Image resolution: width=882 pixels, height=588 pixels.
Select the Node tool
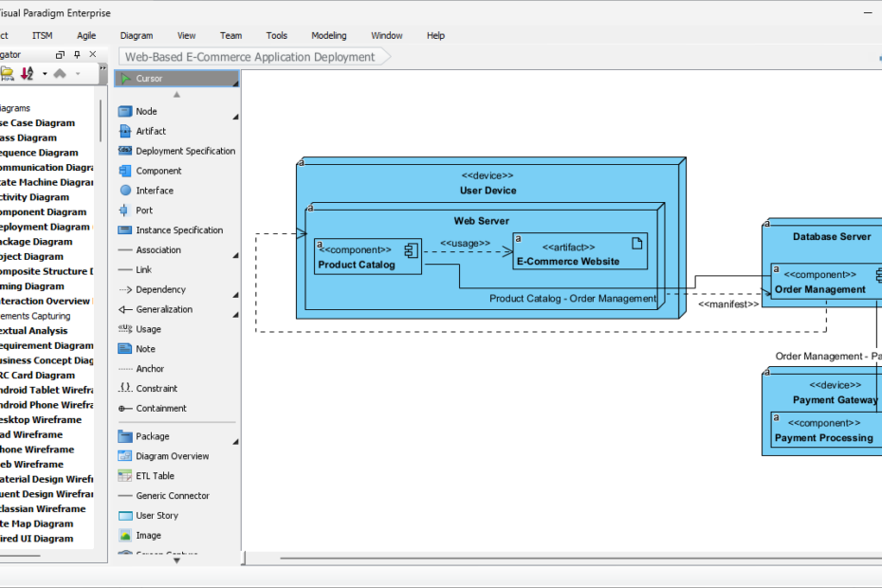pyautogui.click(x=147, y=111)
